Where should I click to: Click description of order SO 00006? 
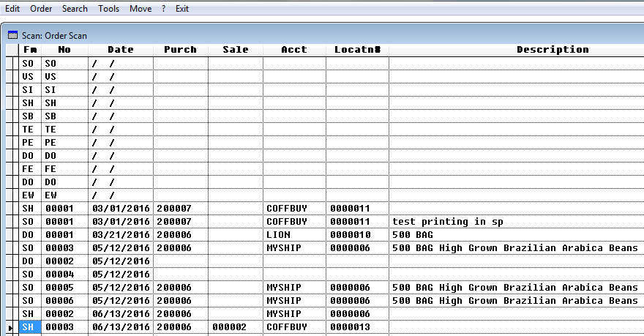[515, 301]
